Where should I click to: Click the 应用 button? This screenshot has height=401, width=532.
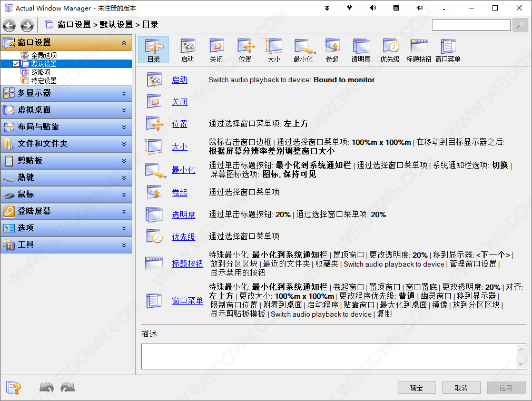click(506, 388)
